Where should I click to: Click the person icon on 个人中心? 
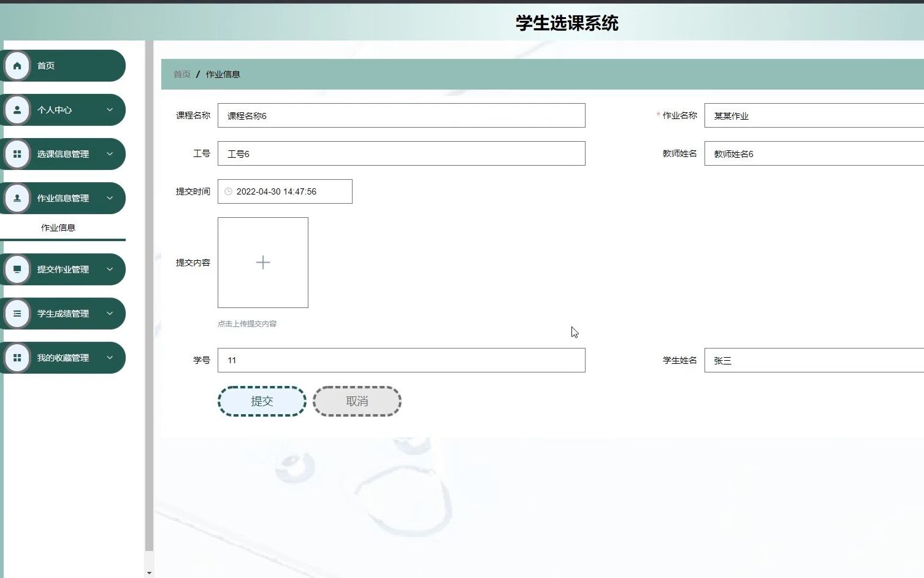click(17, 109)
